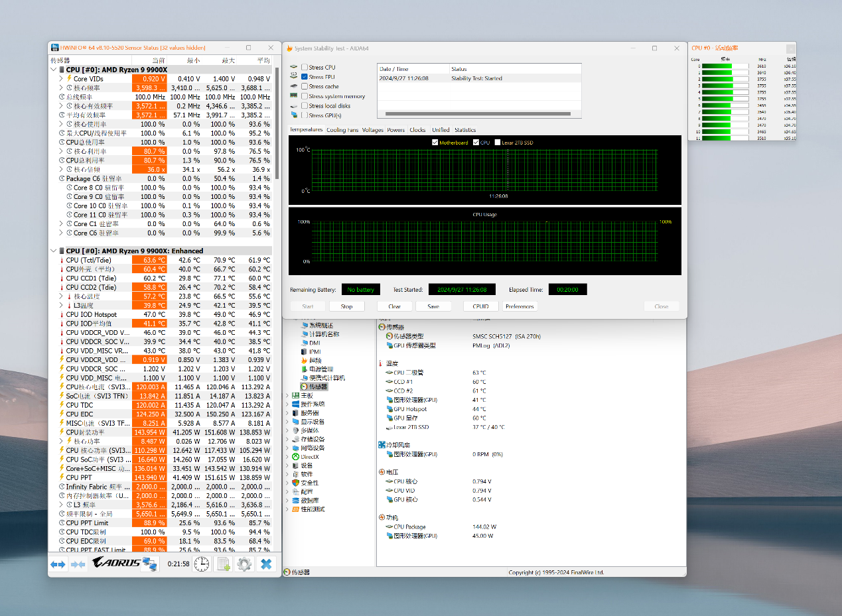Click the HWiNFO expand columns blue arrows icon
Viewport: 842px width, 616px height.
point(58,564)
